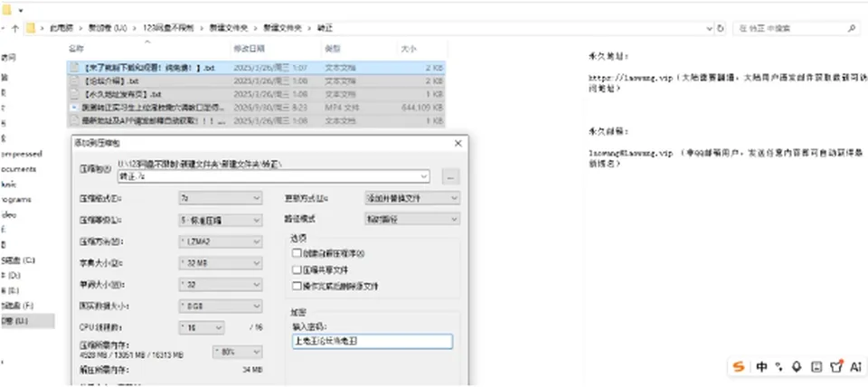The image size is (868, 387).
Task: Open the soft keyboard icon in IME bar
Action: pos(816,366)
